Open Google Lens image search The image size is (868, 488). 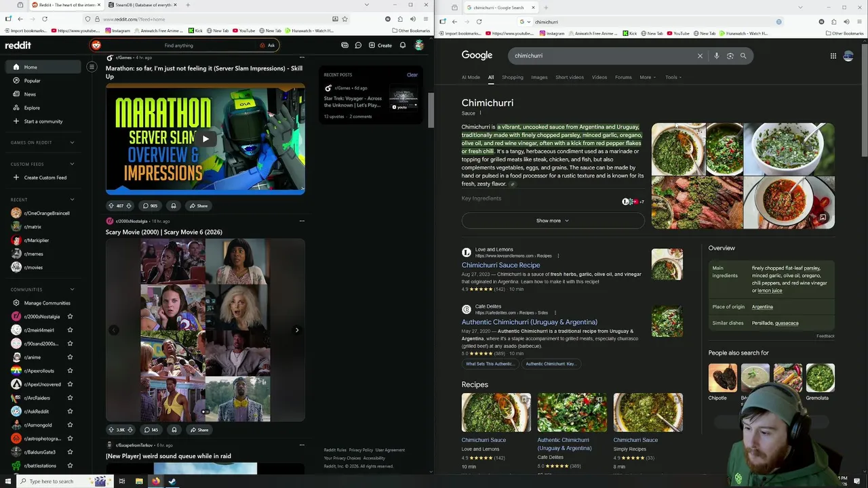tap(730, 56)
